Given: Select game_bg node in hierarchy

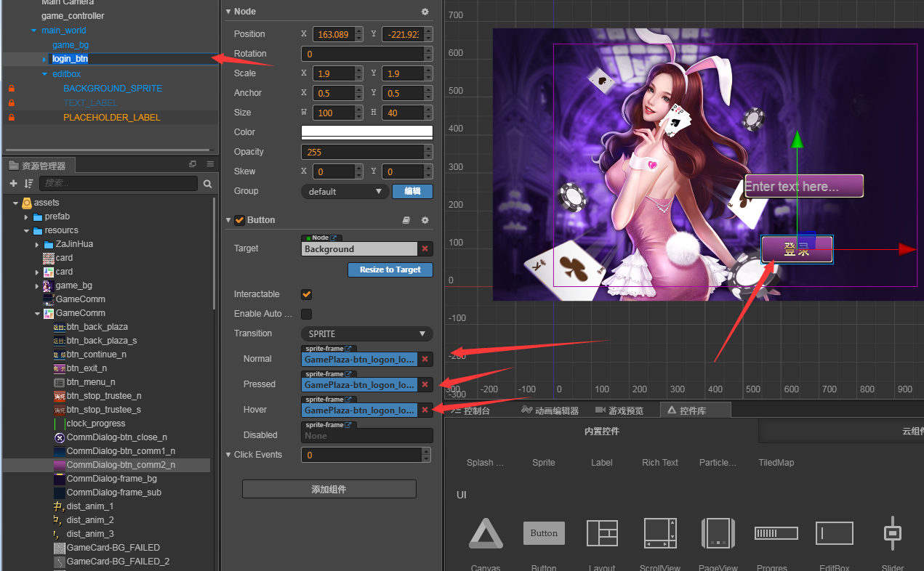Looking at the screenshot, I should coord(71,45).
